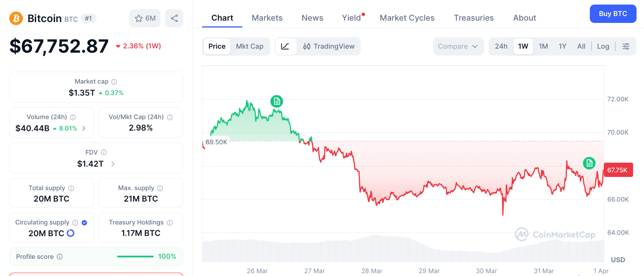The image size is (644, 276).
Task: Open the Compare dropdown
Action: (x=458, y=46)
